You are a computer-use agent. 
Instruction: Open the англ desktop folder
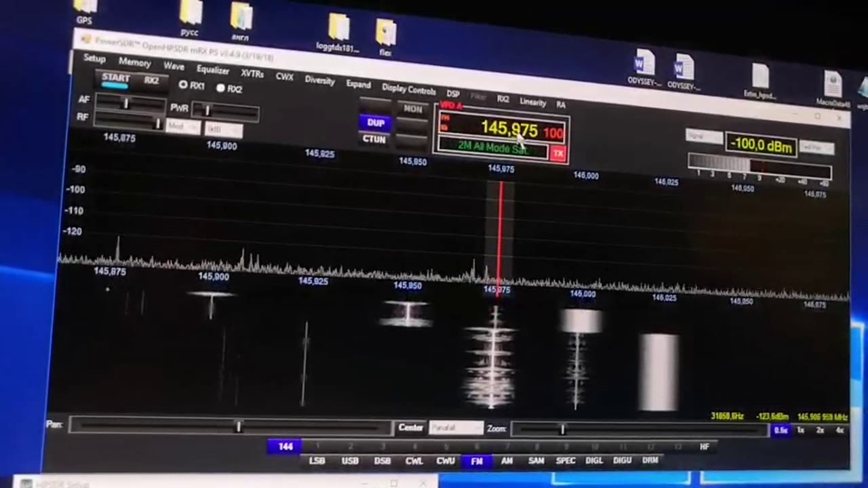(x=241, y=22)
